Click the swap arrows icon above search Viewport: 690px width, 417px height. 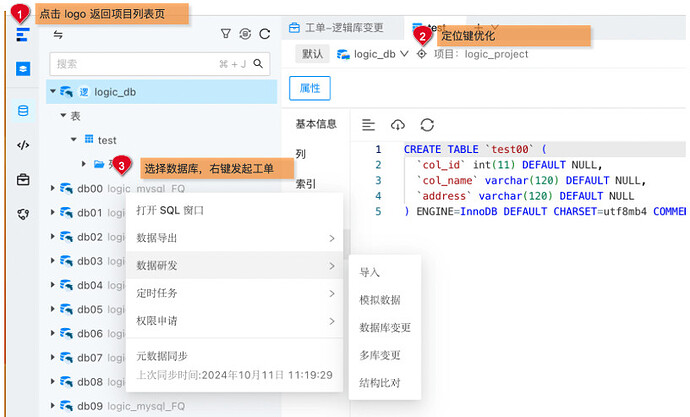pyautogui.click(x=58, y=34)
